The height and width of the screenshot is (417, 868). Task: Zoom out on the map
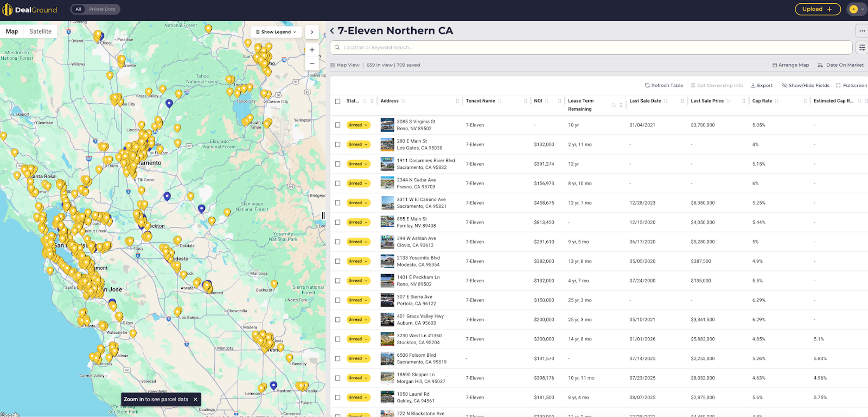312,64
